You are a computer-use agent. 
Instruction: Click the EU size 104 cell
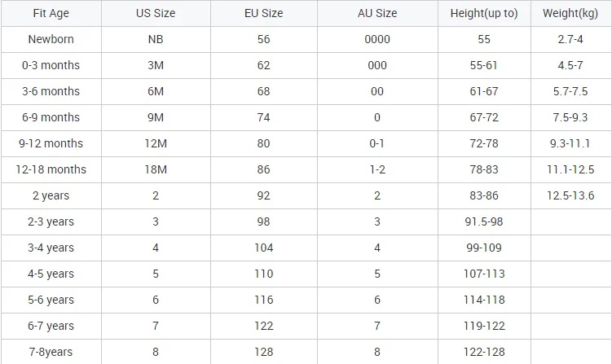click(263, 248)
